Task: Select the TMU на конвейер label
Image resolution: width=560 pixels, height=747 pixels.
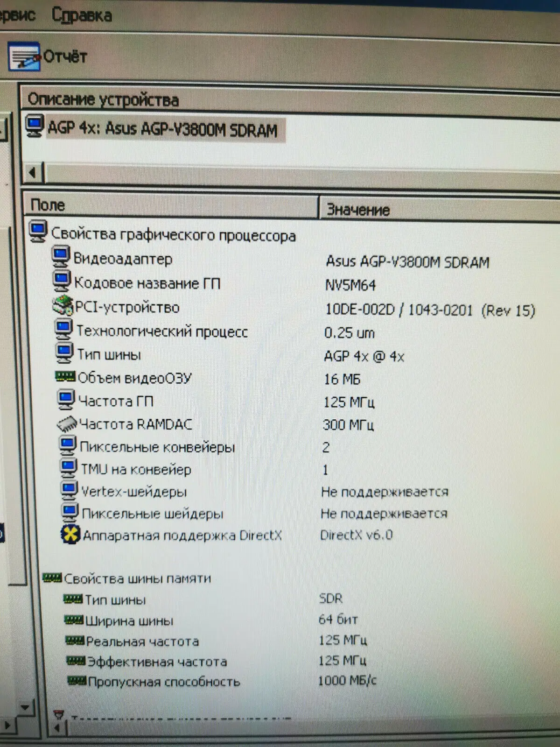Action: point(136,469)
